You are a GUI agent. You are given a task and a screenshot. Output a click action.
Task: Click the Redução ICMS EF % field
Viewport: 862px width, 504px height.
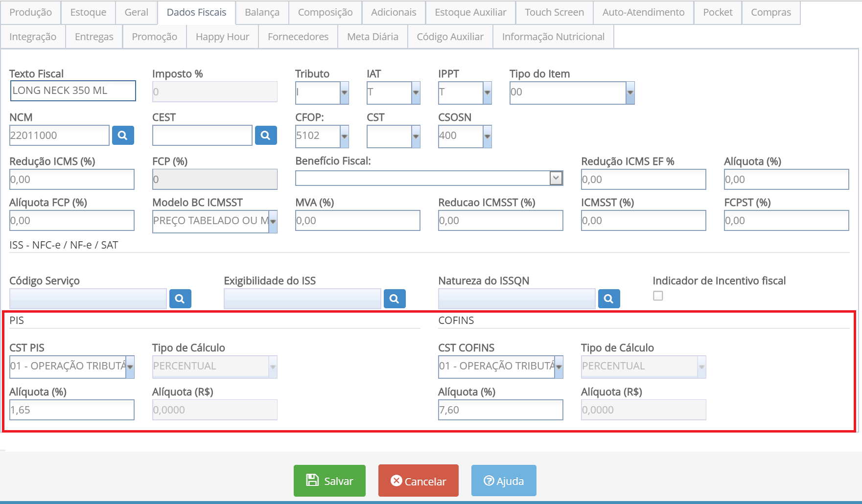644,180
